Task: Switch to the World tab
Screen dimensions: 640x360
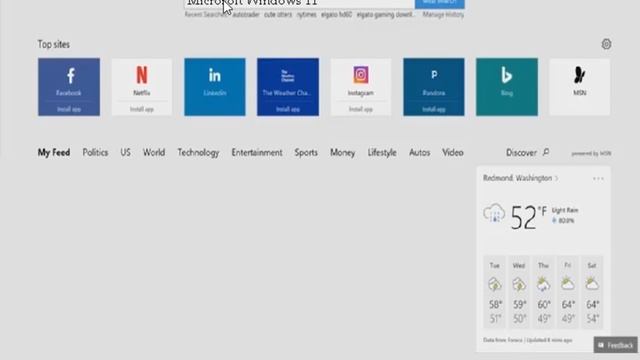Action: pyautogui.click(x=154, y=153)
